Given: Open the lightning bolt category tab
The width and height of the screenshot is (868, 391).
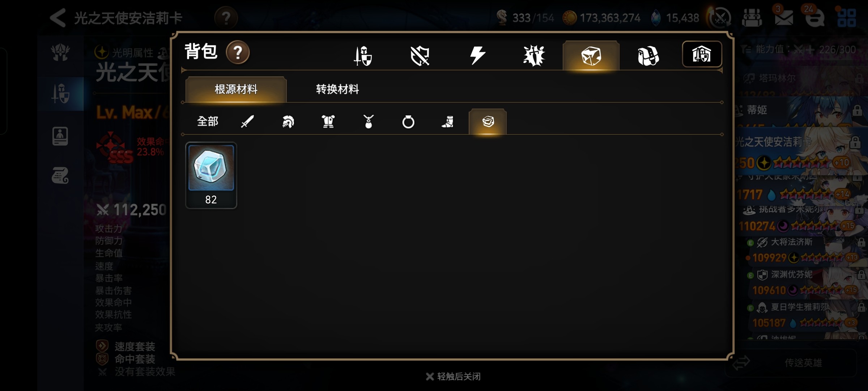Looking at the screenshot, I should click(x=477, y=56).
